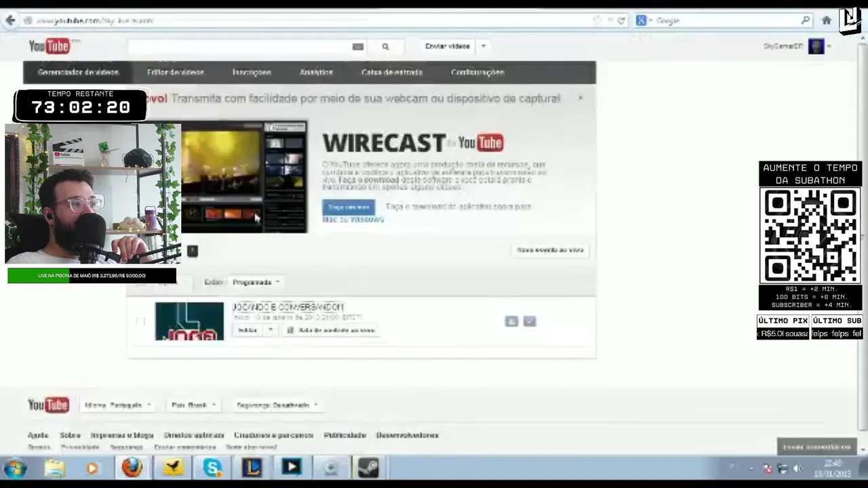The height and width of the screenshot is (488, 868).
Task: Open the Caixa de entrada tab
Action: click(391, 73)
